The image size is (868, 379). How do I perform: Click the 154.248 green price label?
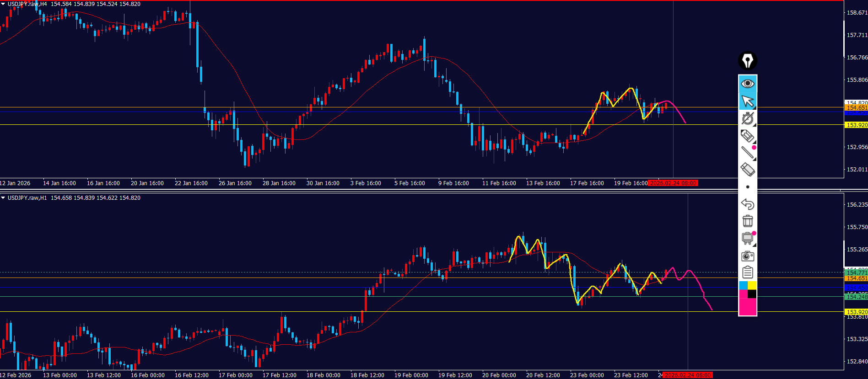pyautogui.click(x=856, y=297)
